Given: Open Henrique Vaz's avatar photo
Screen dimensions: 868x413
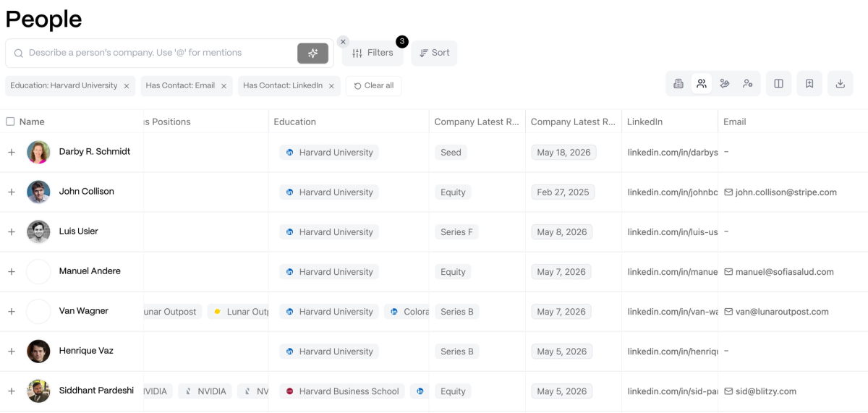Looking at the screenshot, I should pos(38,351).
